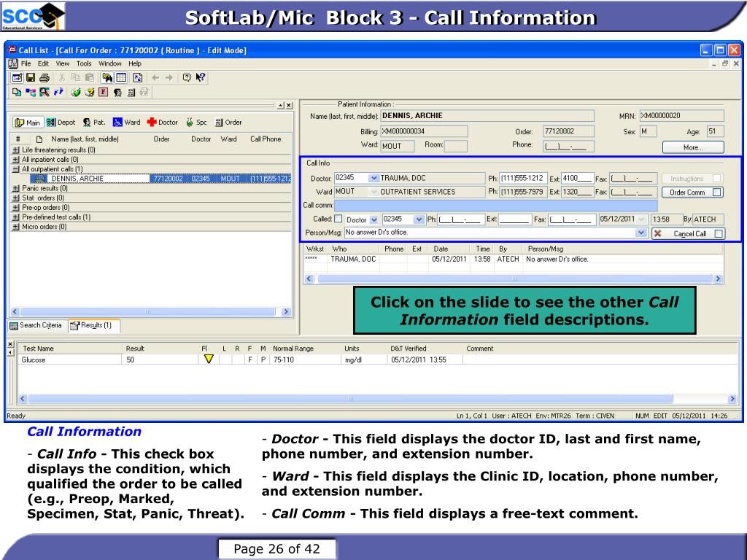Open the File menu

click(26, 63)
